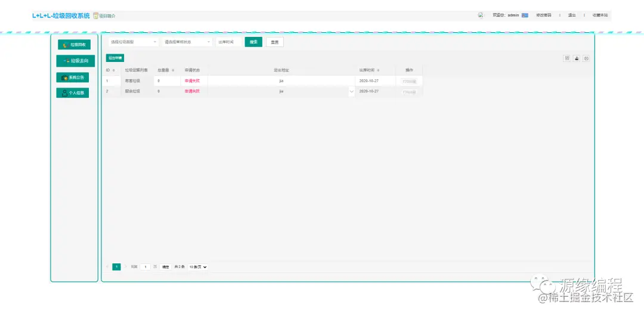The height and width of the screenshot is (314, 644).
Task: Open the 项目简介 link in header
Action: click(x=104, y=16)
